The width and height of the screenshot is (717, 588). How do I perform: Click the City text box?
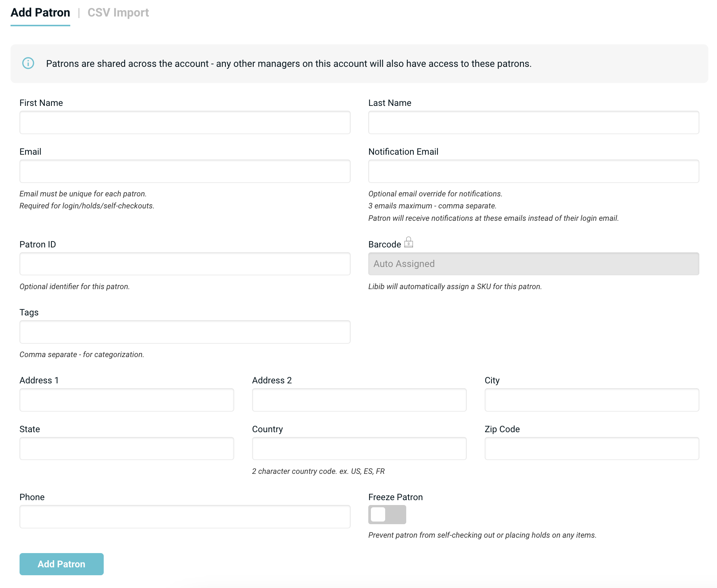(x=591, y=400)
